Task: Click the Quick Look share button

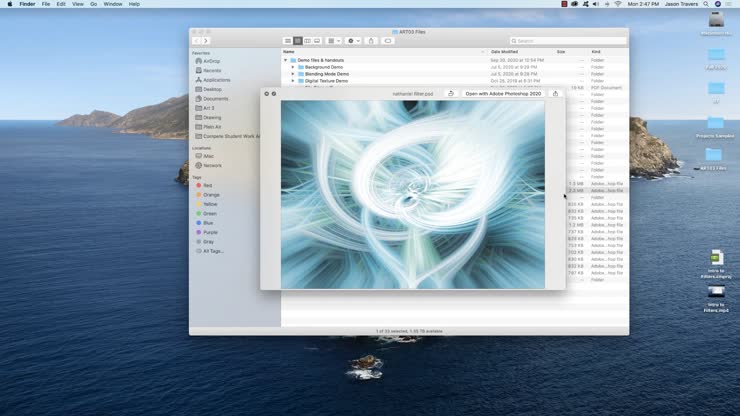Action: 555,94
